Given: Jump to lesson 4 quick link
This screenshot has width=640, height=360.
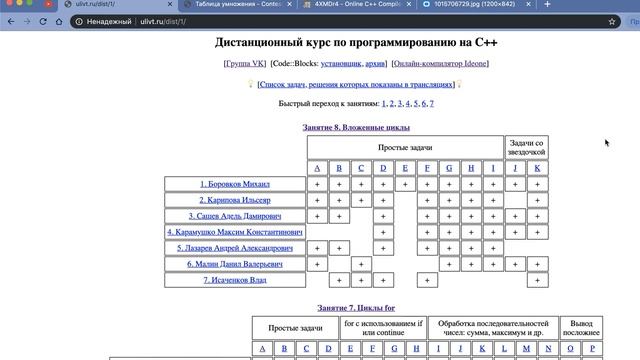Looking at the screenshot, I should 407,104.
